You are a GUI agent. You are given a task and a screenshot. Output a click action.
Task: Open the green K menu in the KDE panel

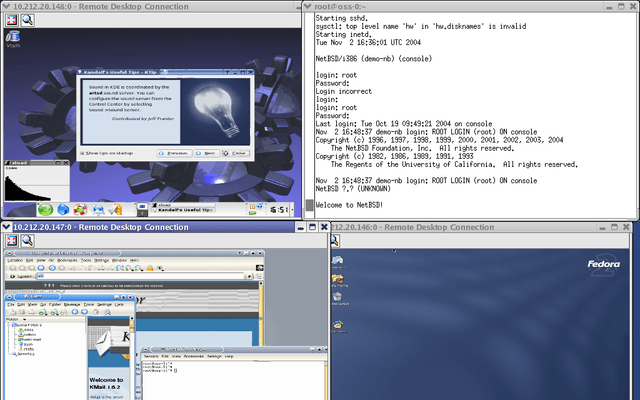[45, 210]
